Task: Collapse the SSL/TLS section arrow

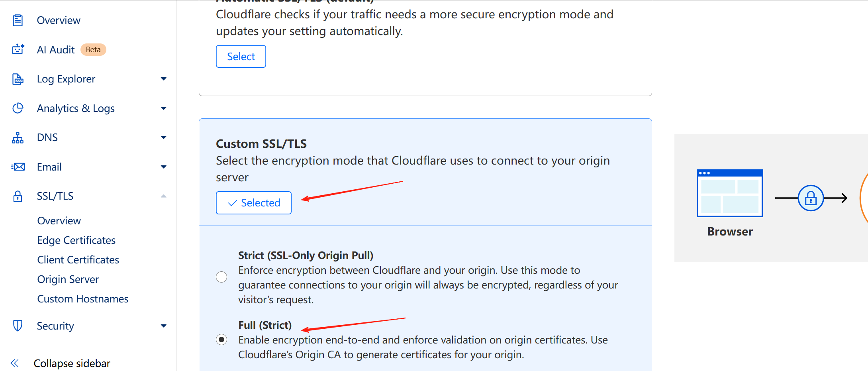Action: [163, 196]
